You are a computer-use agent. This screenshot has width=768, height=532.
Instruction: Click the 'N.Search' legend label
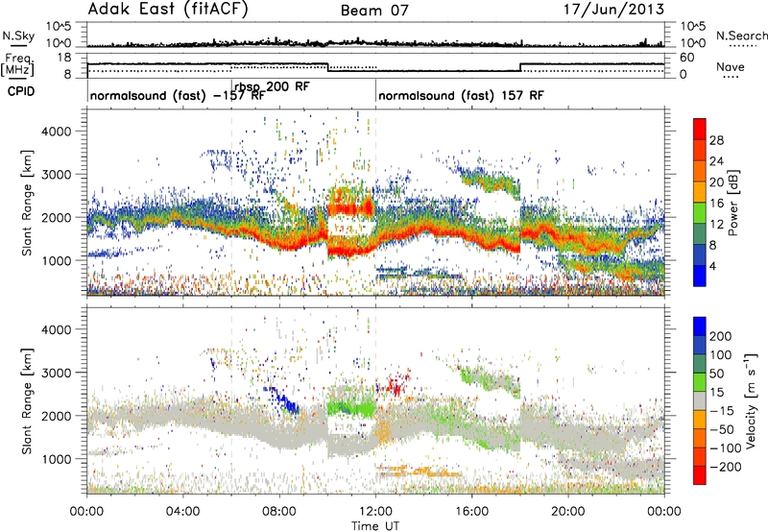(741, 36)
